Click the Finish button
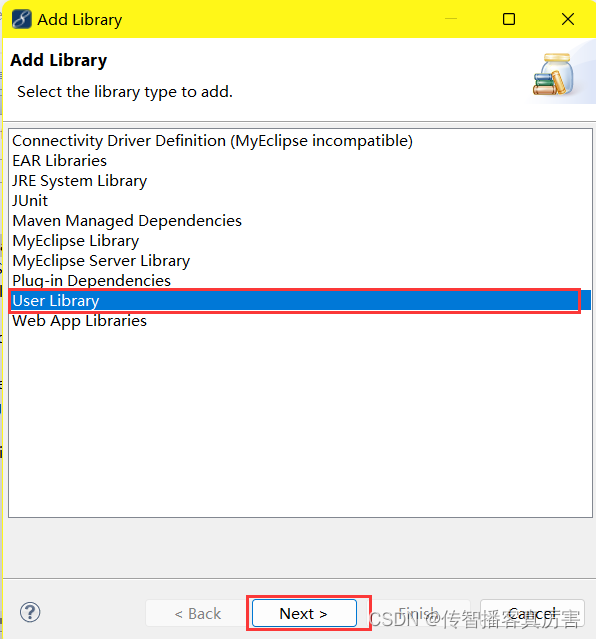Image resolution: width=596 pixels, height=639 pixels. coord(419,613)
